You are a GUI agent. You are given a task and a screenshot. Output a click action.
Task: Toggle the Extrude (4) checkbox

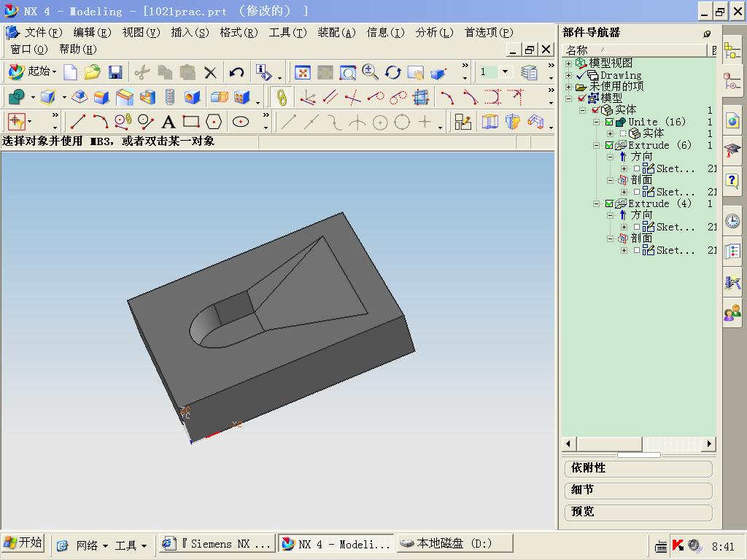(x=609, y=204)
